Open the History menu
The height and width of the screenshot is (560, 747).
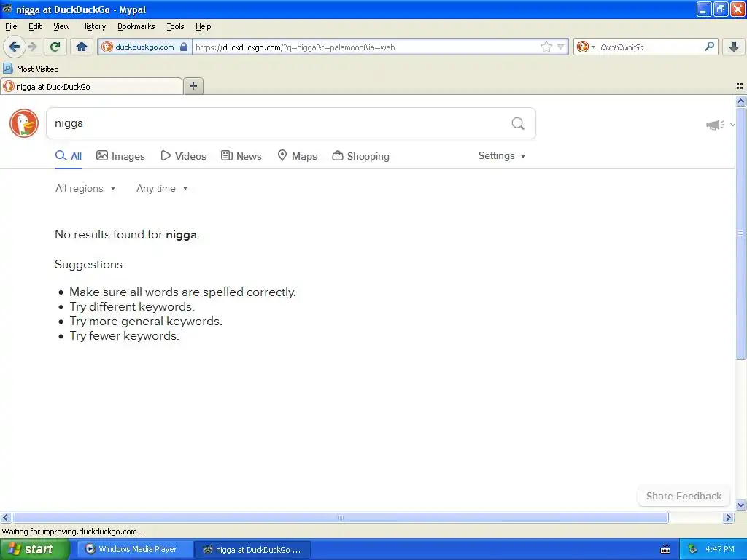[93, 27]
